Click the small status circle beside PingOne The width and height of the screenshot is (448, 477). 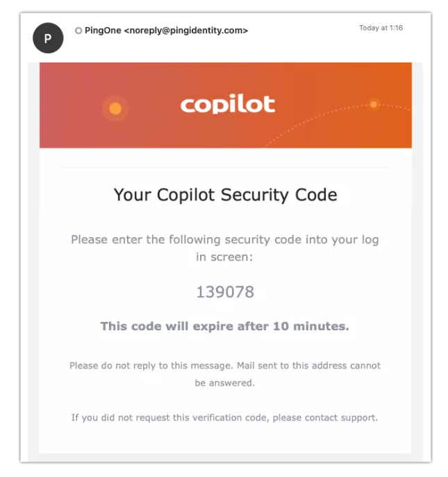78,31
